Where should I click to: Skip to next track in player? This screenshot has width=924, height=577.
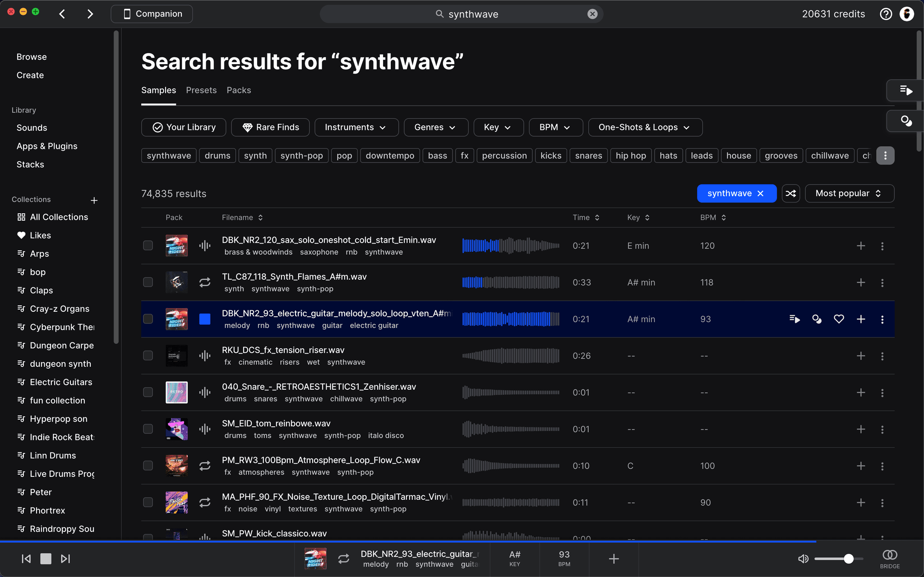click(65, 559)
